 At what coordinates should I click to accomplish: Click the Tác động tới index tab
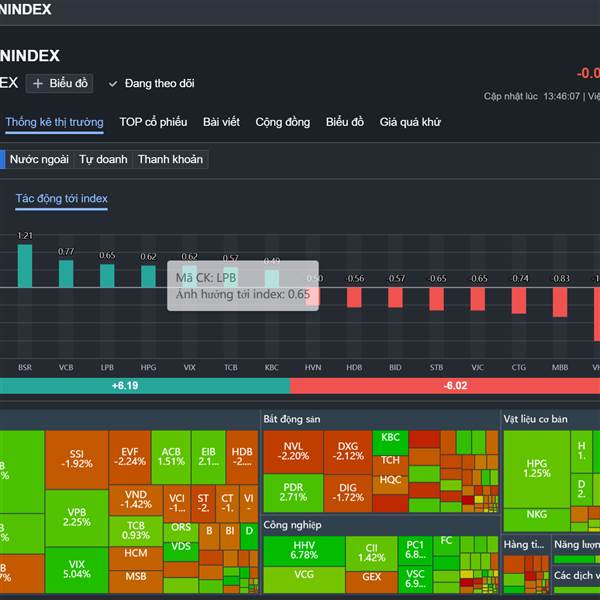[x=62, y=199]
